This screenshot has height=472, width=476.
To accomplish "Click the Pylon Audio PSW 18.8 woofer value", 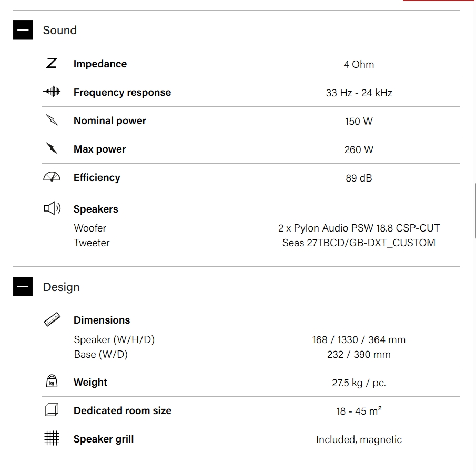I will (x=359, y=228).
